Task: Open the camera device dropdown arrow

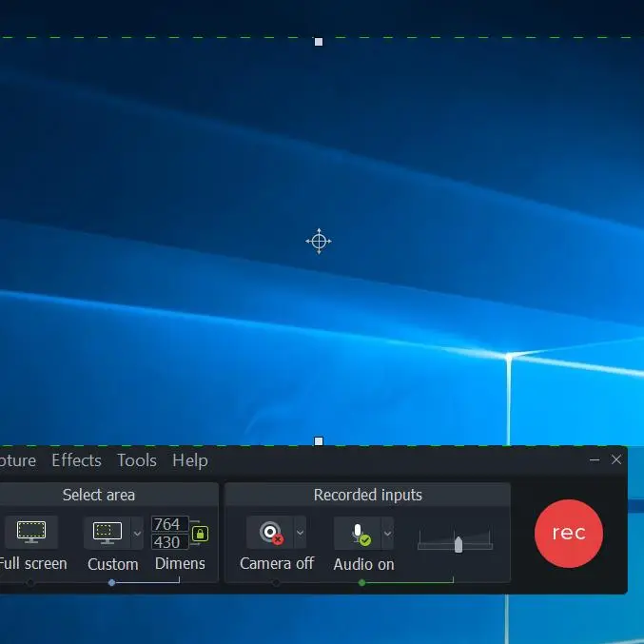Action: (301, 533)
